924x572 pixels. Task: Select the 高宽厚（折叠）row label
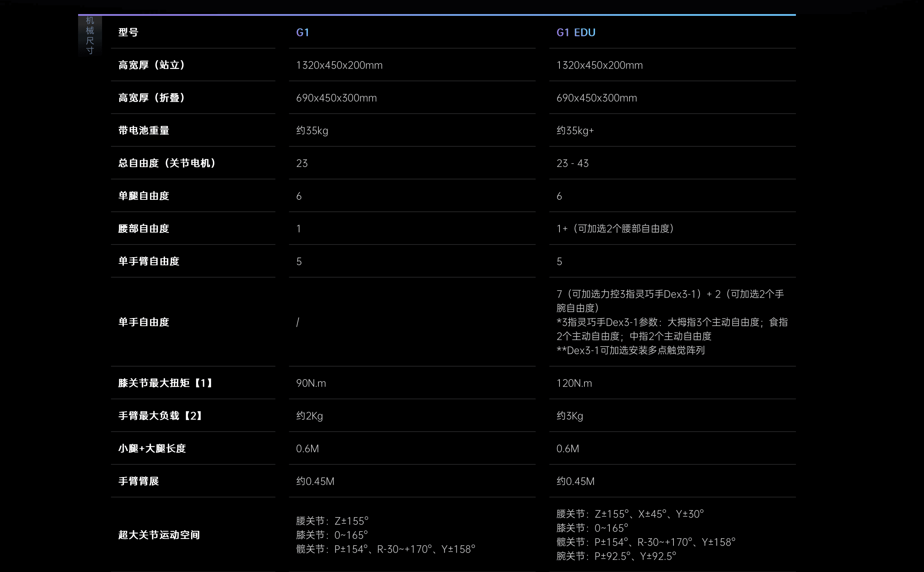pyautogui.click(x=151, y=98)
